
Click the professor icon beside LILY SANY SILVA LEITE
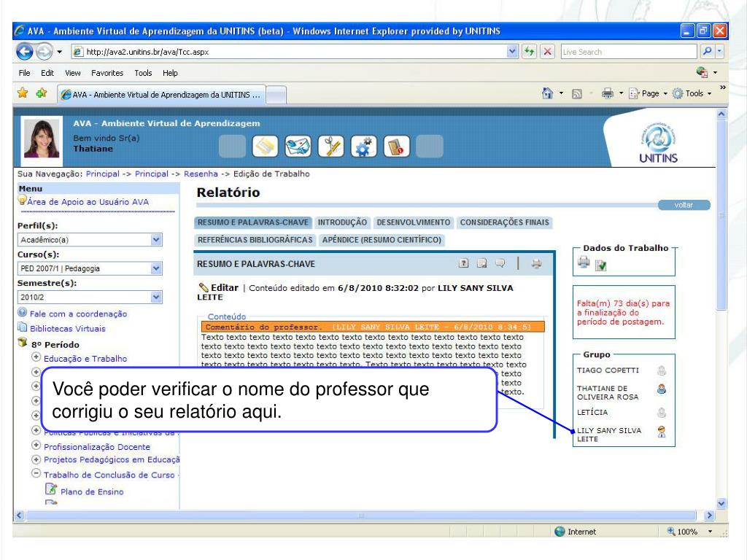[662, 432]
